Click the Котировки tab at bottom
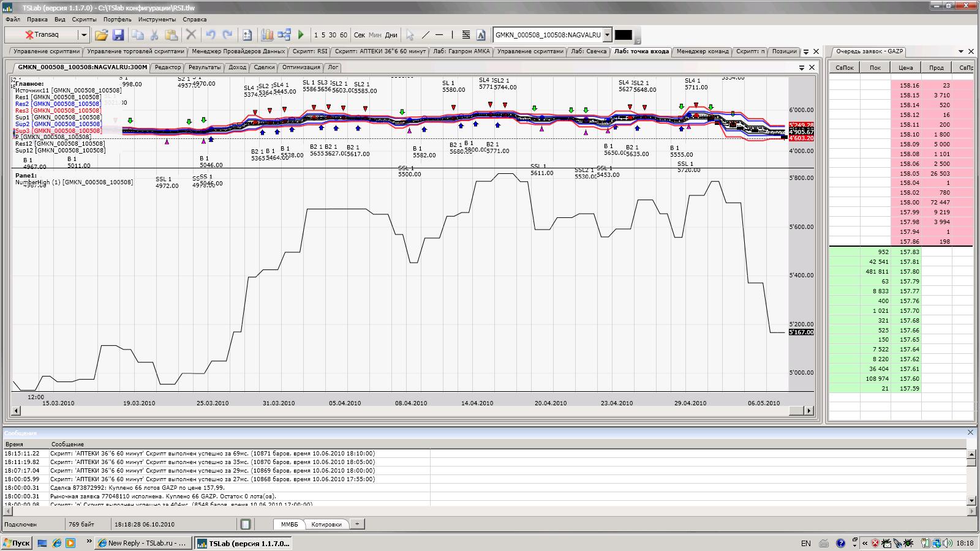The width and height of the screenshot is (980, 551). click(326, 524)
